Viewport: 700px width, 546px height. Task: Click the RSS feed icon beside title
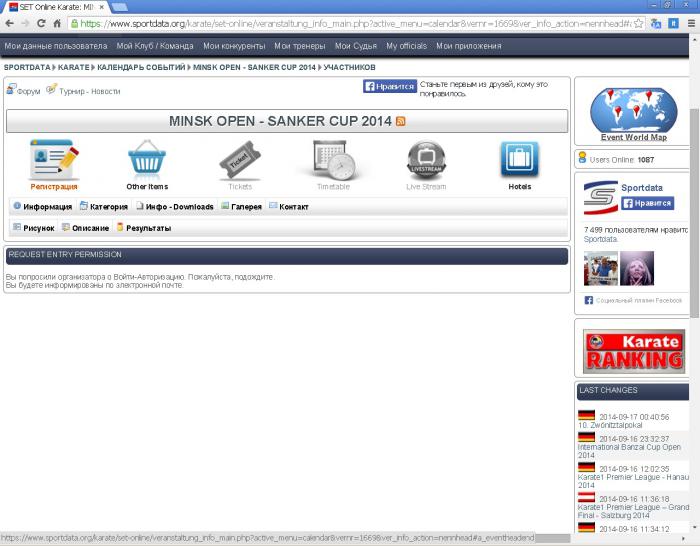400,121
